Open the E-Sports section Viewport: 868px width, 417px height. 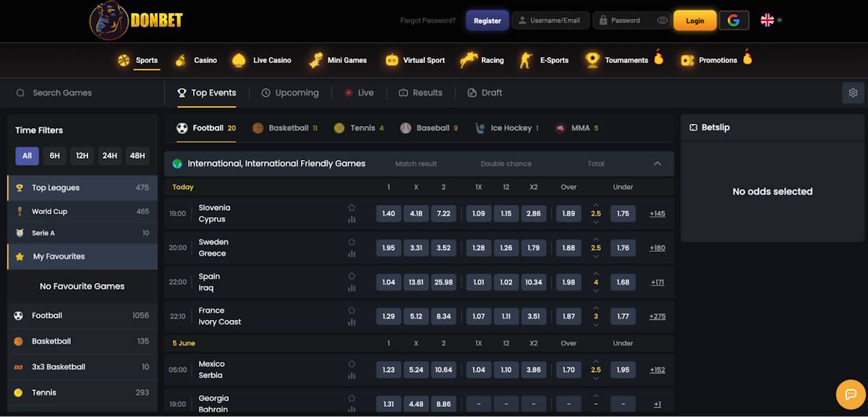543,60
